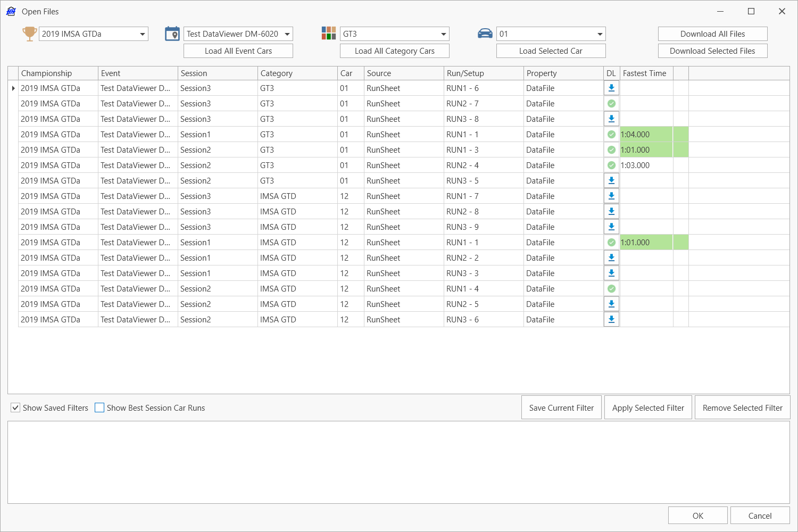
Task: Confirm with the OK button
Action: tap(698, 516)
